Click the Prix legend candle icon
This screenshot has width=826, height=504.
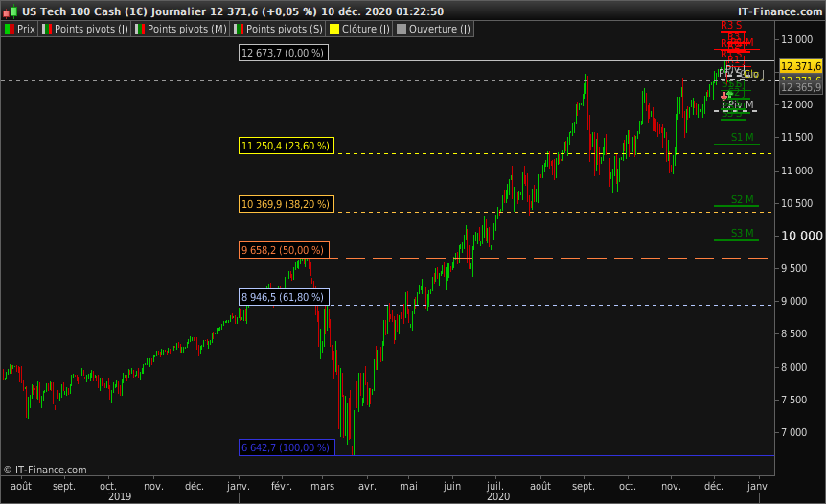pos(9,29)
